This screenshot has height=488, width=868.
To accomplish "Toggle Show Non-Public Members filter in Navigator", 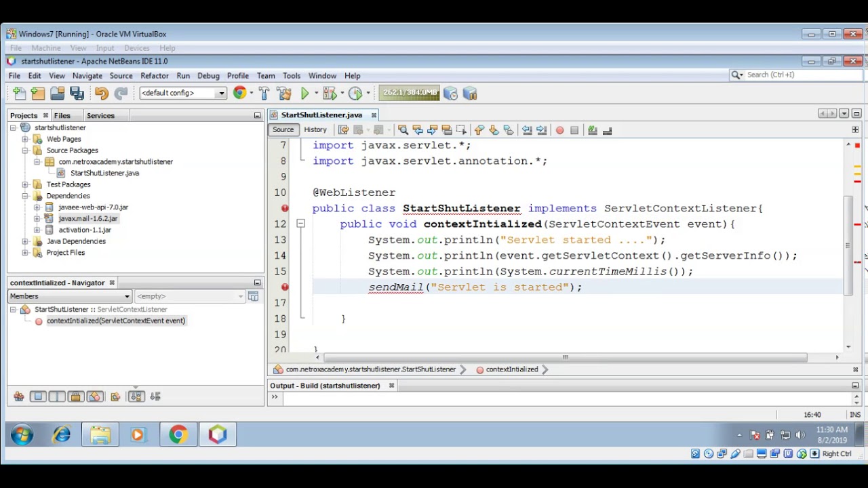I will click(x=76, y=396).
